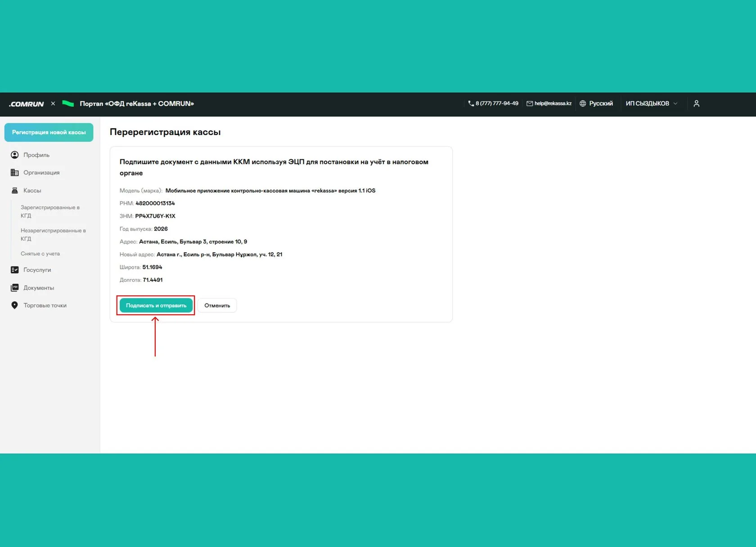Viewport: 756px width, 547px height.
Task: Open Госуслуги in the sidebar
Action: coord(37,270)
